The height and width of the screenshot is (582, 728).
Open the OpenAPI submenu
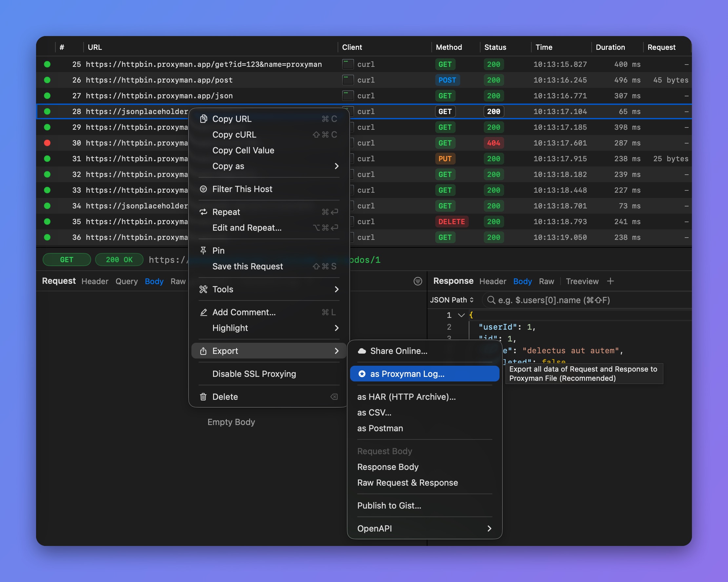tap(424, 529)
